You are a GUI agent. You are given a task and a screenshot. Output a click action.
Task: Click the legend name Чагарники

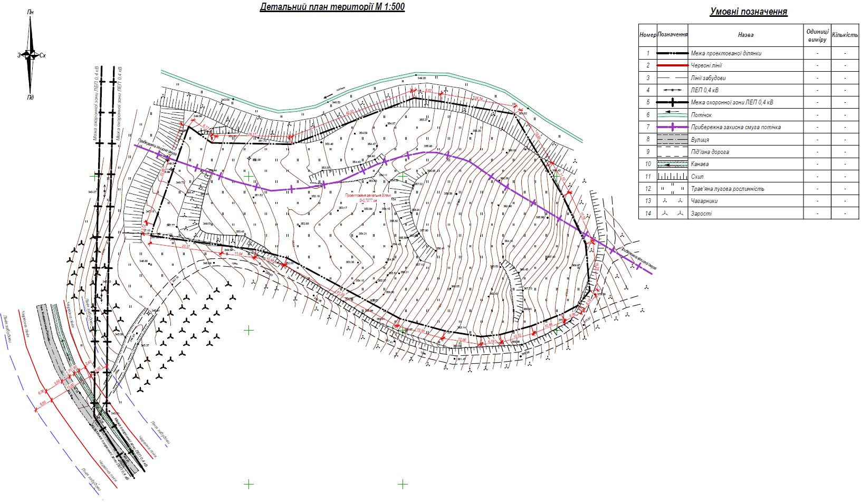coord(704,201)
